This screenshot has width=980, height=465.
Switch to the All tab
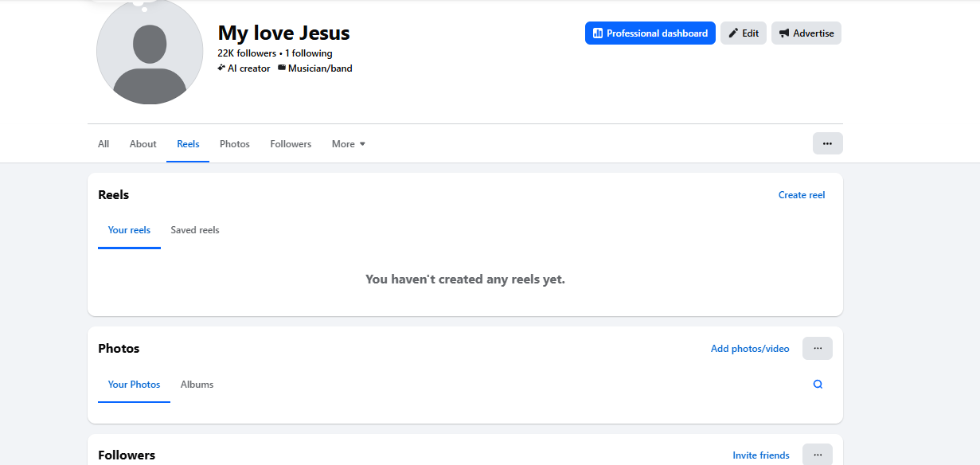(x=103, y=144)
